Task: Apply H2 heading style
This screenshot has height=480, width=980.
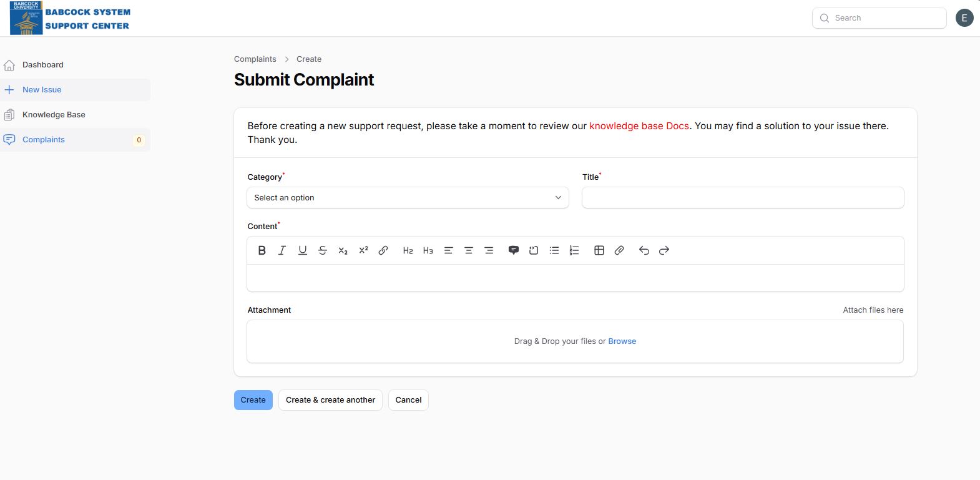Action: [408, 250]
